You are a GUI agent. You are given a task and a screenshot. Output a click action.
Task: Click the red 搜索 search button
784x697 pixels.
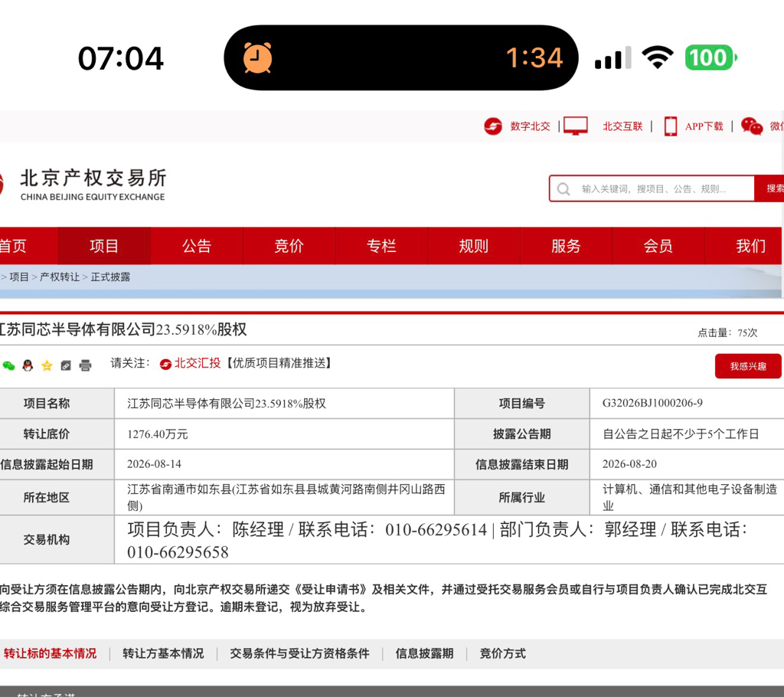pos(770,188)
